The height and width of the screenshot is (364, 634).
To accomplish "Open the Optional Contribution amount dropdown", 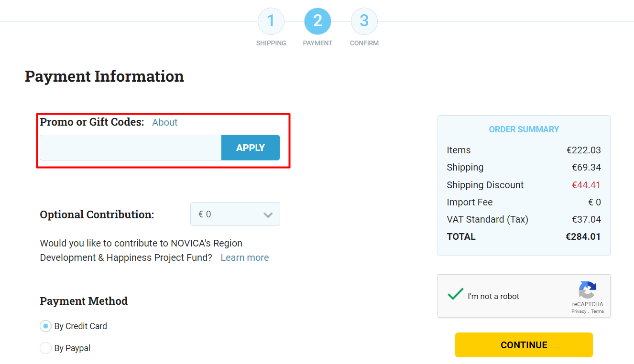I will (235, 214).
